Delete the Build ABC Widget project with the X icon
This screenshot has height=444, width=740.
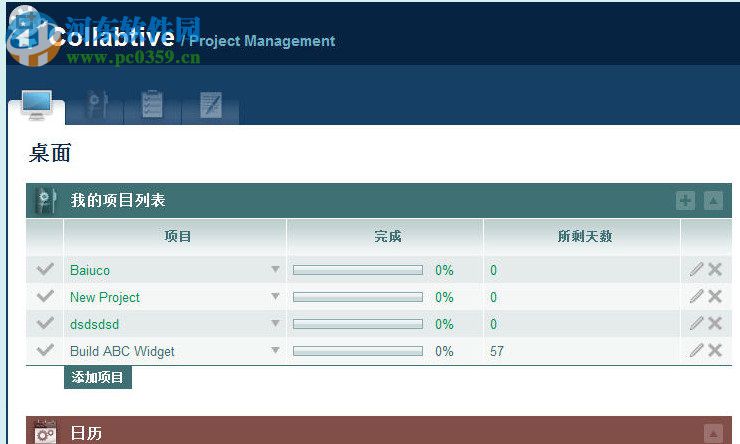[715, 350]
